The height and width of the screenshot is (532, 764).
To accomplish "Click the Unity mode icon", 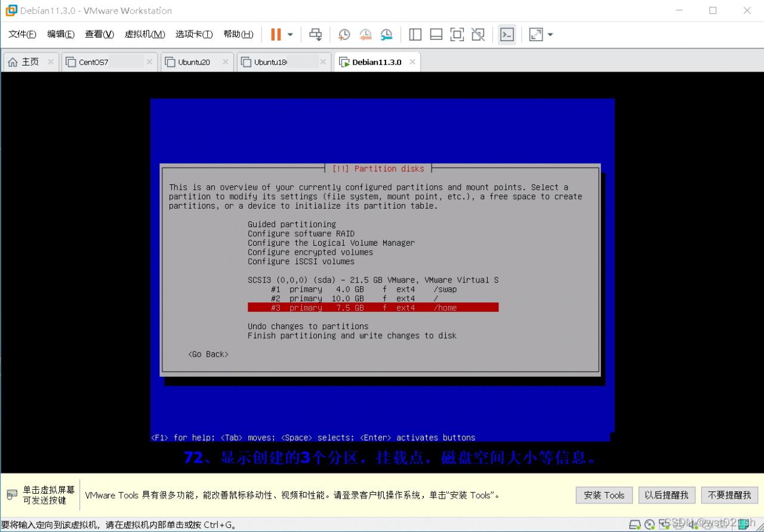I will click(x=478, y=35).
